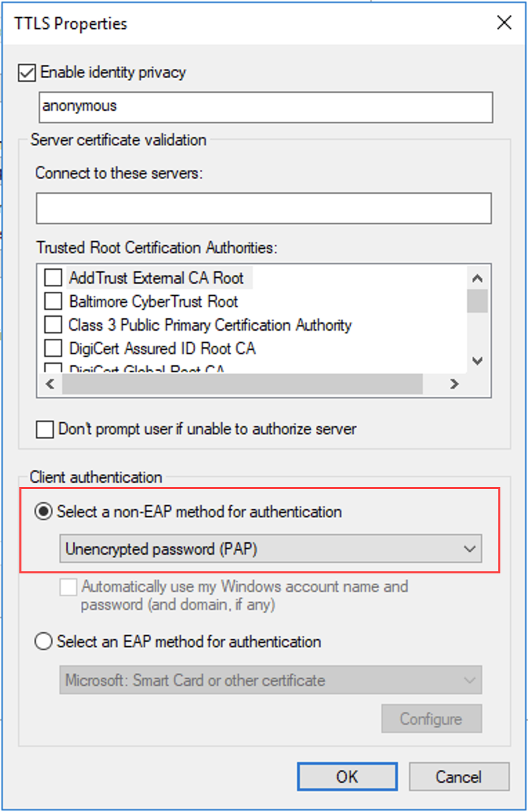This screenshot has width=528, height=812.
Task: Check Class 3 Public Primary Certification Authority
Action: click(53, 325)
